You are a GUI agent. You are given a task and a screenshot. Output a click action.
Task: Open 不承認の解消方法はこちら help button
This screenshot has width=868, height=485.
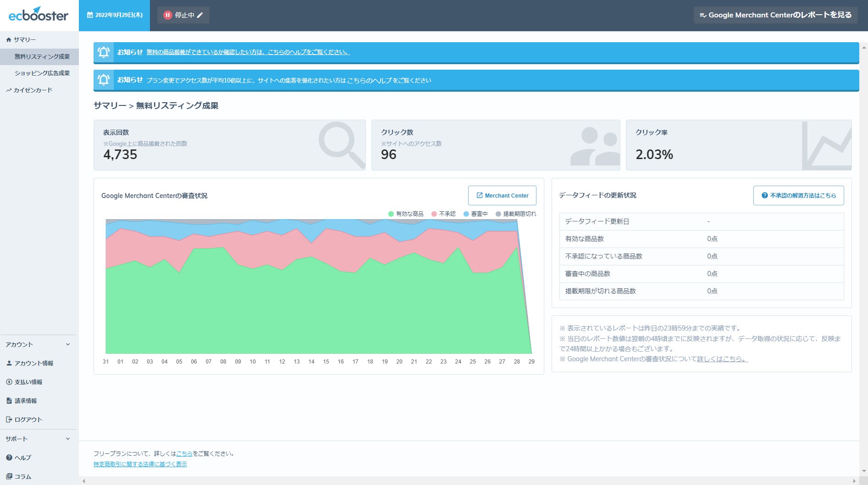click(799, 195)
